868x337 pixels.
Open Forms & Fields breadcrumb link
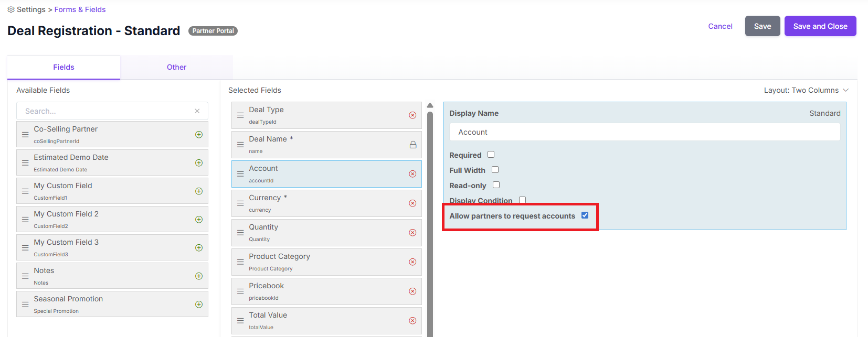coord(80,9)
